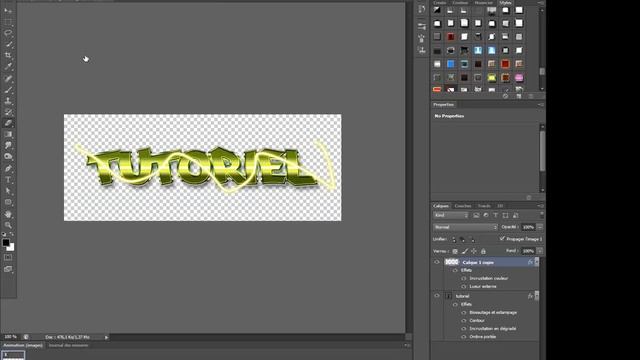
Task: Select the Rectangle shape tool
Action: (x=8, y=202)
